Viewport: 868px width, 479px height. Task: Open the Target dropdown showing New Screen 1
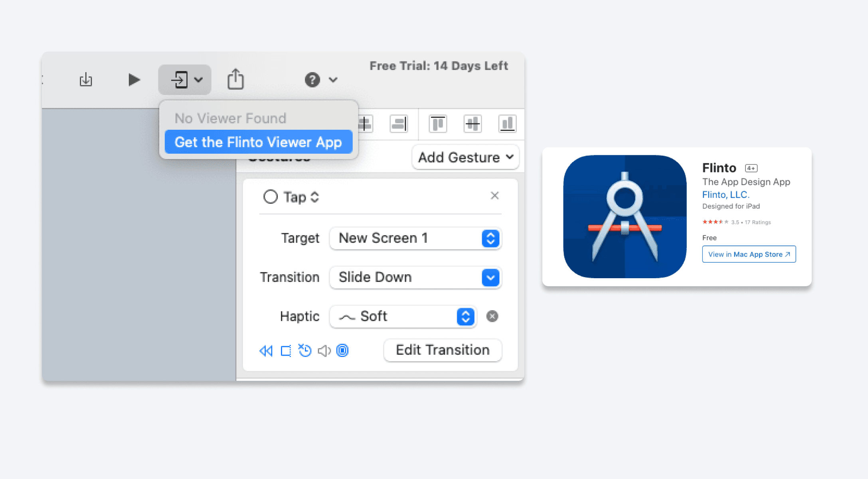click(x=490, y=238)
